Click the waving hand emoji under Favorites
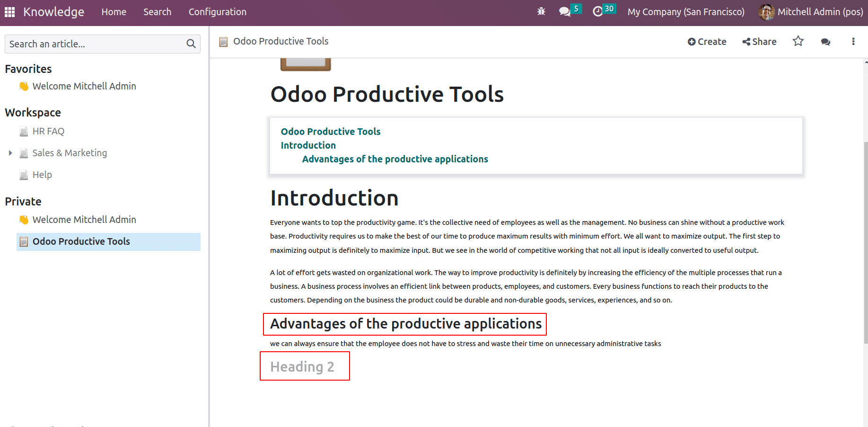868x427 pixels. tap(24, 86)
